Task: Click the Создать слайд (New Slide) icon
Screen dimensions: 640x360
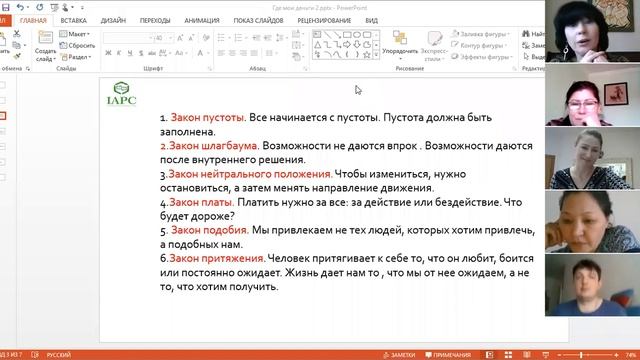Action: (x=45, y=38)
